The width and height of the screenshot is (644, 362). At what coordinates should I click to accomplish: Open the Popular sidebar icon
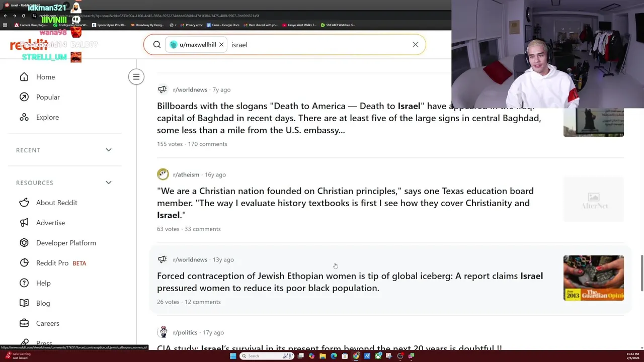pyautogui.click(x=24, y=97)
